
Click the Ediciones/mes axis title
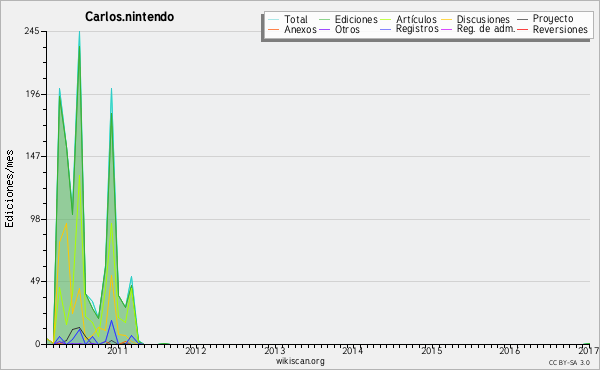click(x=9, y=188)
